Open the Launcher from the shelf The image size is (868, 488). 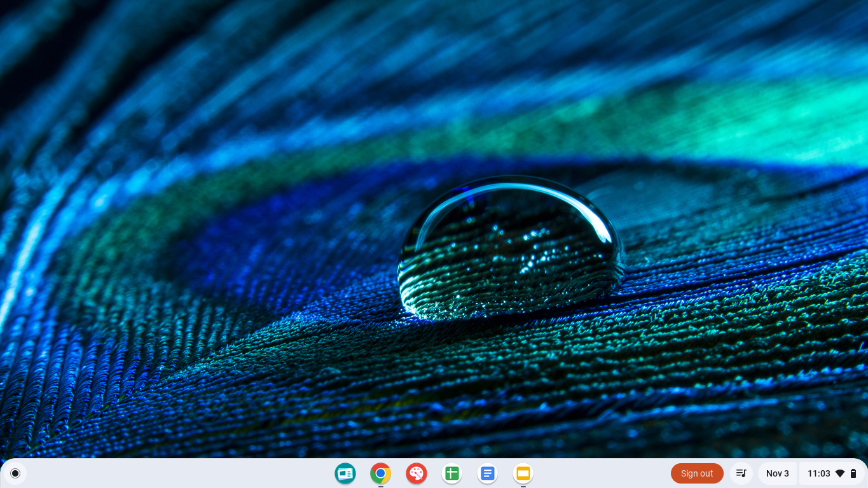click(15, 473)
